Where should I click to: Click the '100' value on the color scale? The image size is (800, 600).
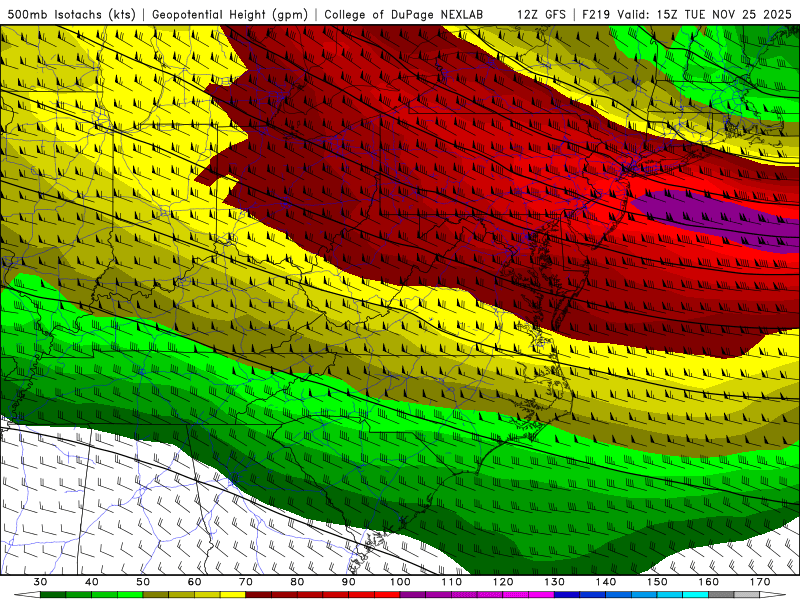point(401,582)
